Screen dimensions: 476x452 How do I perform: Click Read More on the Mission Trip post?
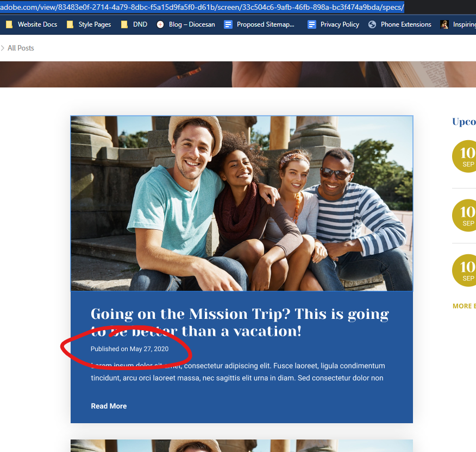pos(109,406)
